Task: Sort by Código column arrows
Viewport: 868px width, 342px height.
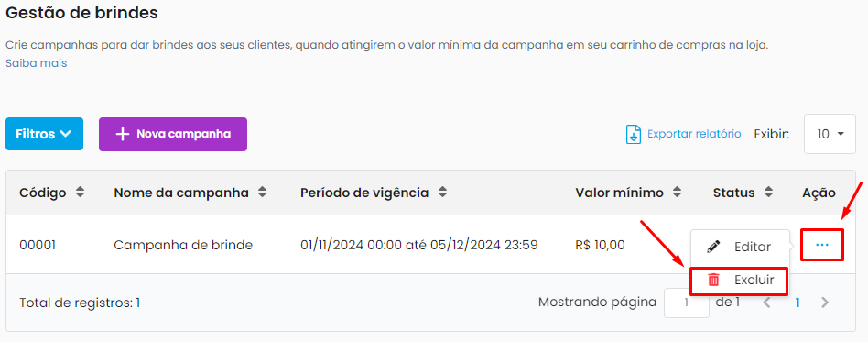Action: click(x=81, y=193)
